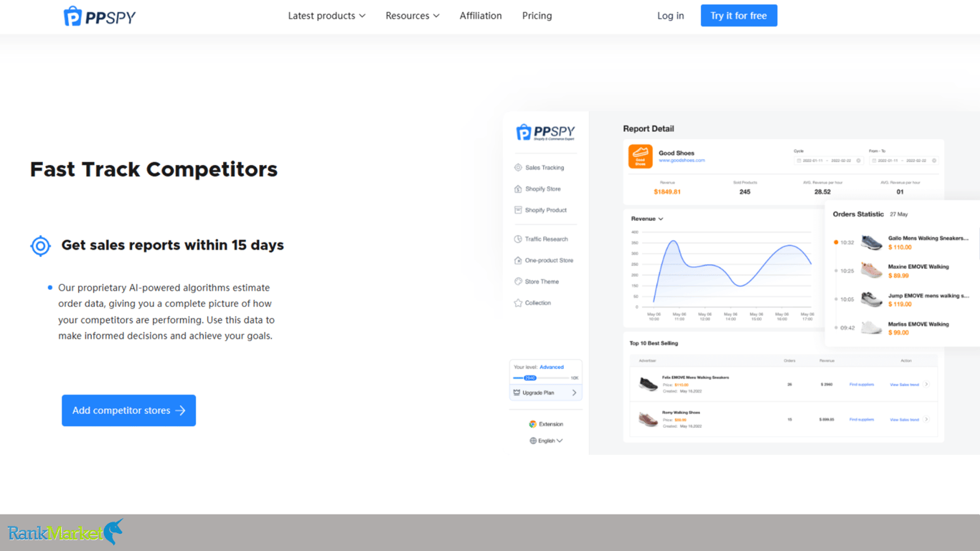Click the calendar icon in the From - To field

(x=874, y=161)
